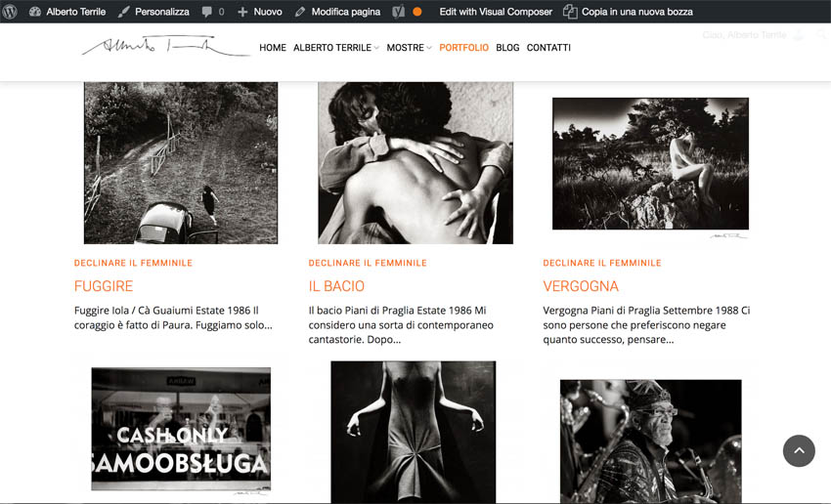Click the comments bubble icon

208,12
